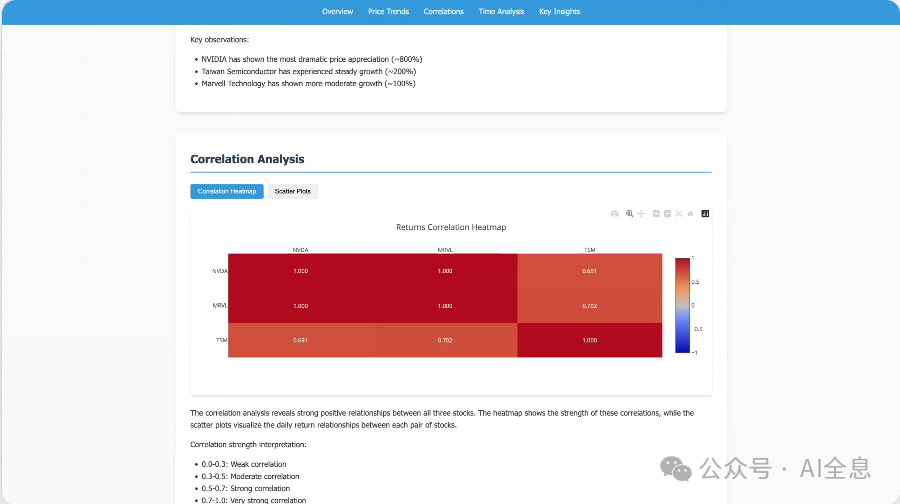This screenshot has width=900, height=504.
Task: Click the NVDA column label above heatmap
Action: click(x=300, y=250)
